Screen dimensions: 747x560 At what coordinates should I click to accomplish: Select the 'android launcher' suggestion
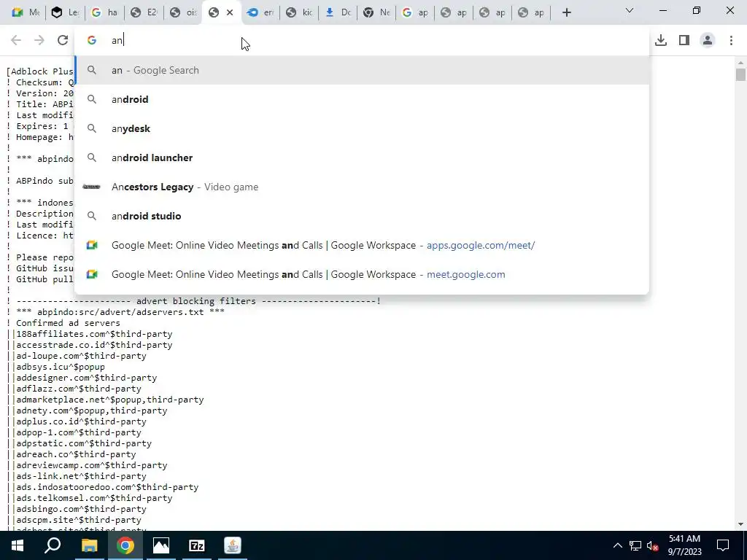pos(362,157)
